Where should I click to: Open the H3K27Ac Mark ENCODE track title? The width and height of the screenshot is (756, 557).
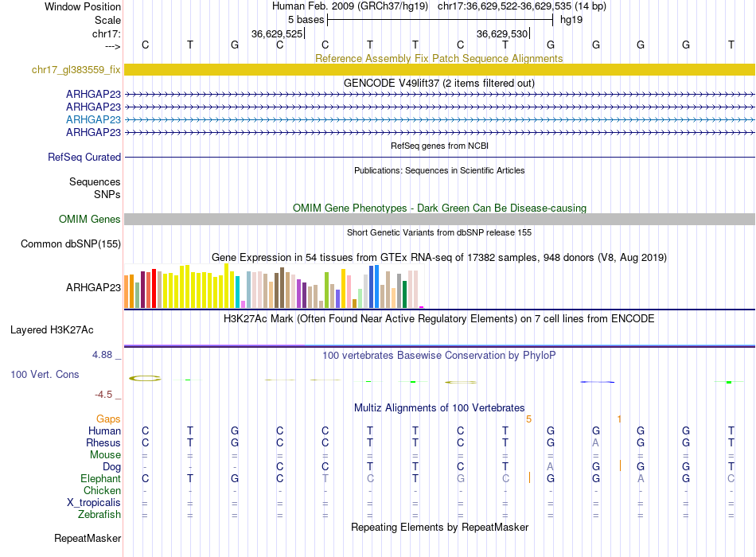[x=439, y=319]
